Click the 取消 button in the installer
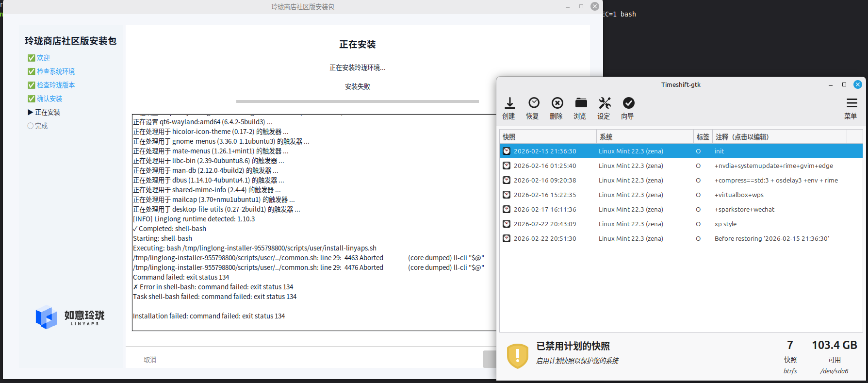 [x=150, y=360]
